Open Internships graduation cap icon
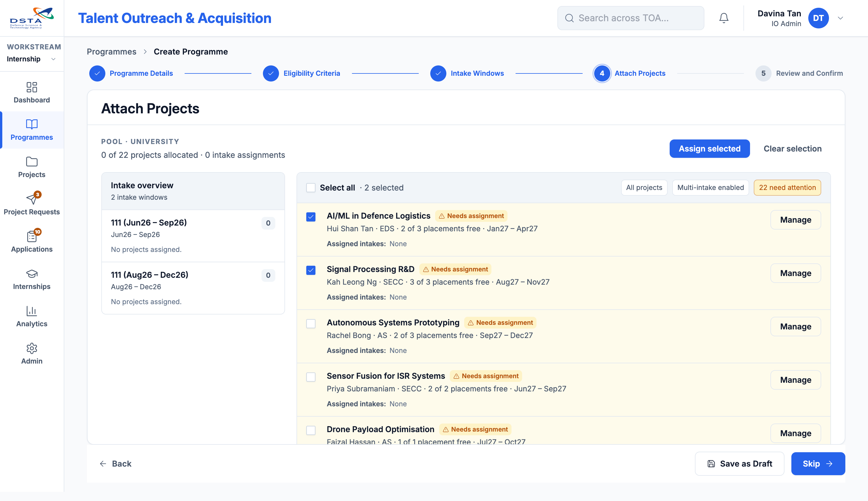The width and height of the screenshot is (868, 501). pyautogui.click(x=32, y=273)
